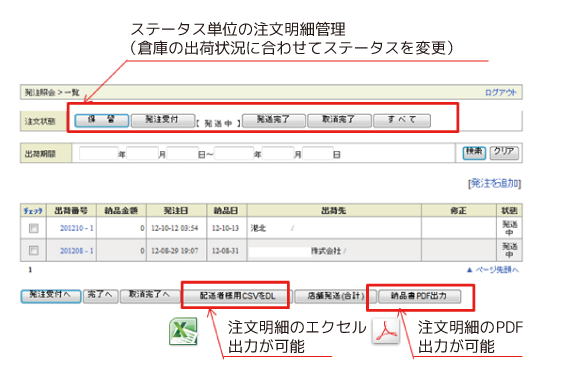This screenshot has height=372, width=578.
Task: Focus the start day field of 出荷期間
Action: tap(183, 153)
